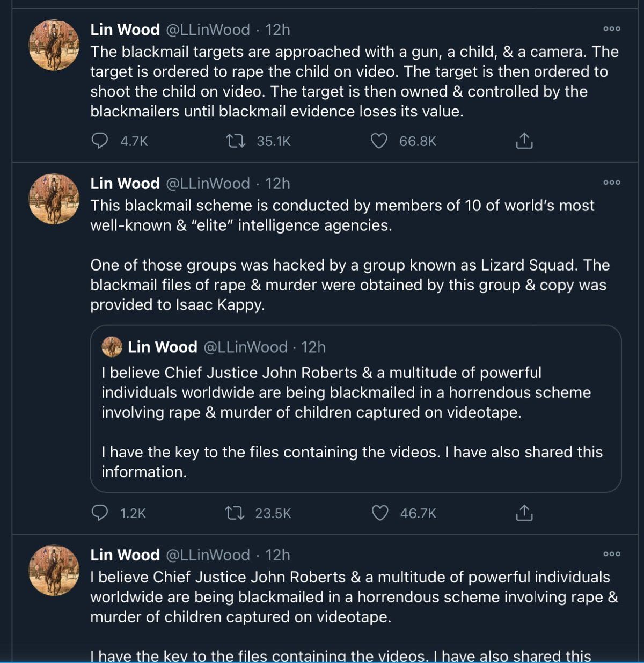
Task: Open the 12h timestamp of the third tweet
Action: 277,555
